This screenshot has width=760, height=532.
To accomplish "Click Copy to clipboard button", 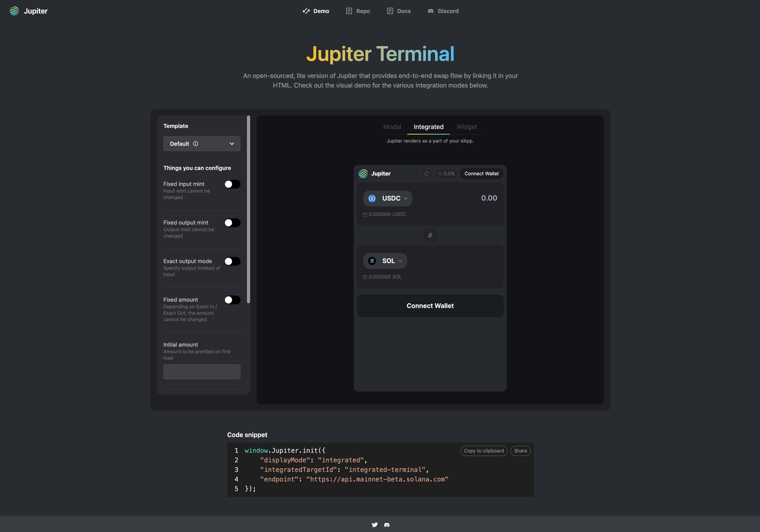I will (483, 451).
